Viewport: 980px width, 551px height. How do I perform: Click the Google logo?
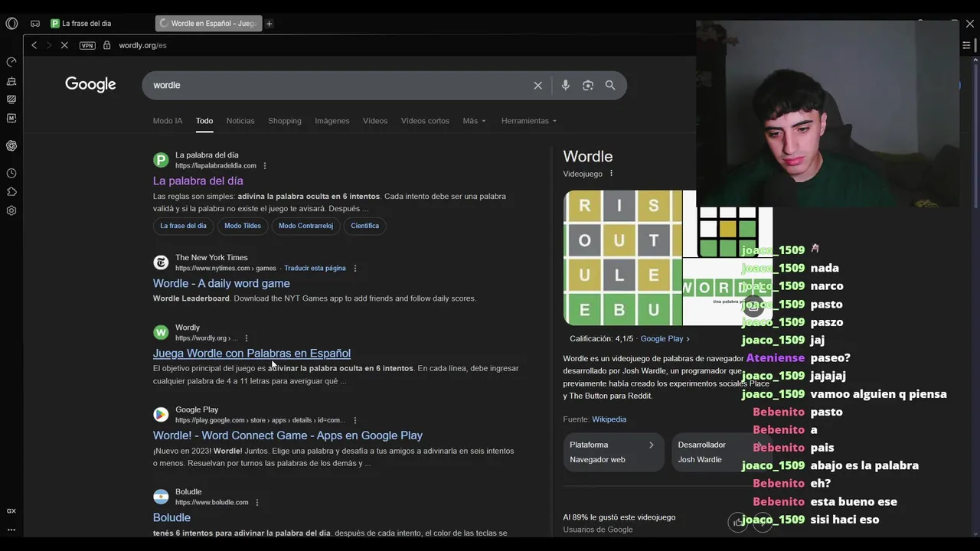point(90,85)
